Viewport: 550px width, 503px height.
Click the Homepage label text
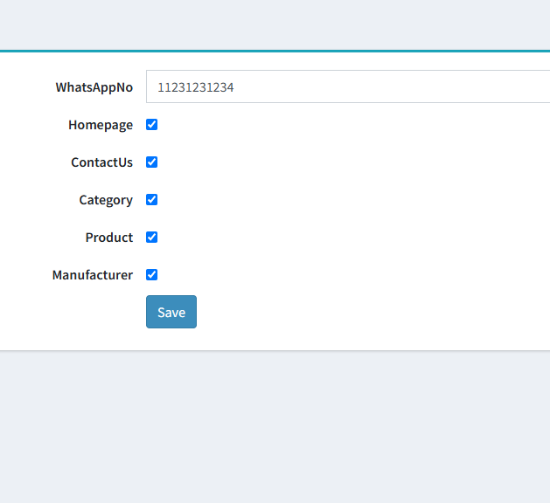tap(101, 125)
